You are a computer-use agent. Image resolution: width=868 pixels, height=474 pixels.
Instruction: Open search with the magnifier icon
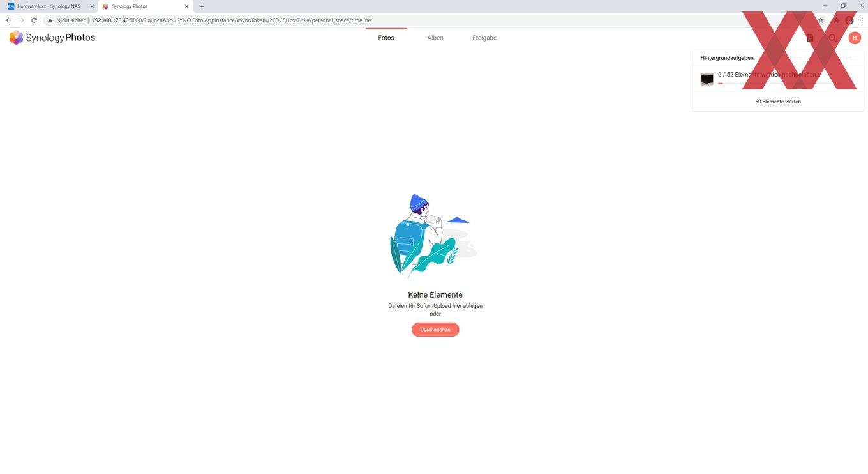832,38
